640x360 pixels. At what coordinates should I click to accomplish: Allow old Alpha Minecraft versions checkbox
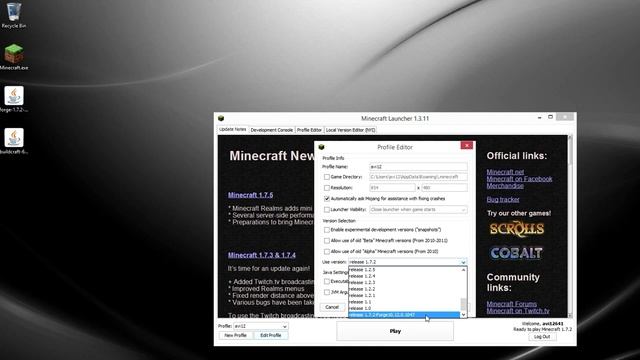327,252
